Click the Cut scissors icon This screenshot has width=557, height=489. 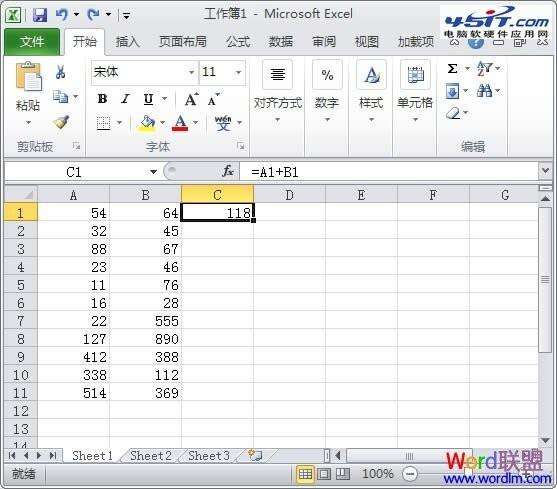[x=60, y=71]
